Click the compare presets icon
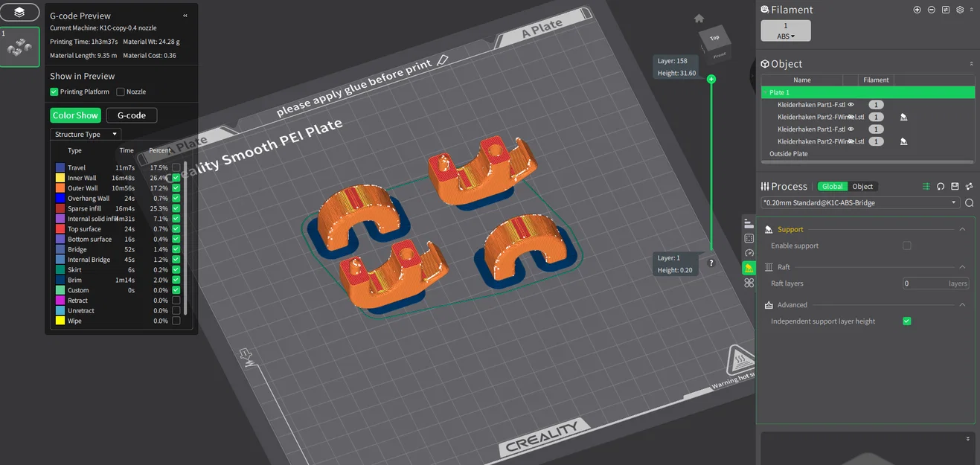 tap(969, 187)
